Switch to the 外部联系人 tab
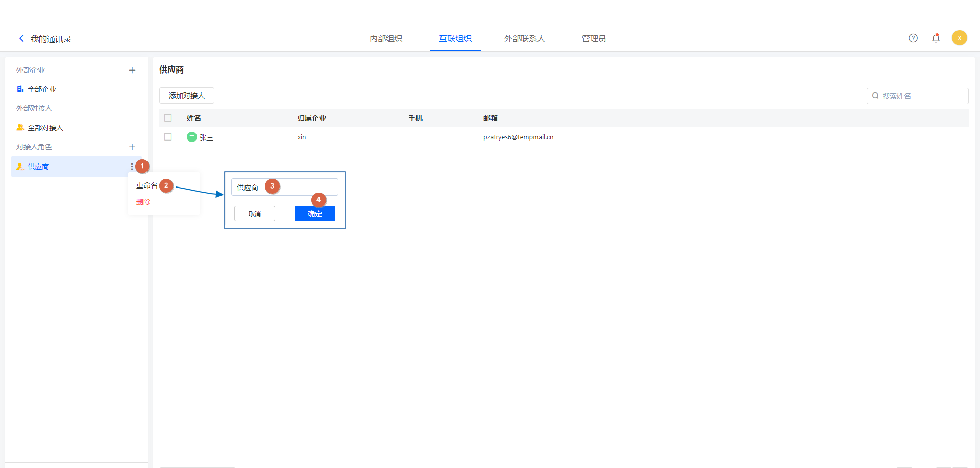This screenshot has width=980, height=468. (x=524, y=39)
